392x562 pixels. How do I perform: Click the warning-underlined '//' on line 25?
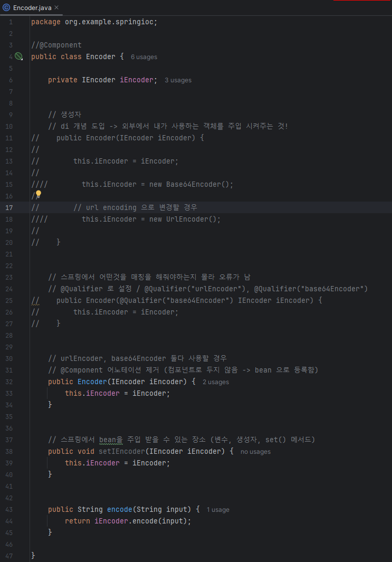pyautogui.click(x=35, y=300)
